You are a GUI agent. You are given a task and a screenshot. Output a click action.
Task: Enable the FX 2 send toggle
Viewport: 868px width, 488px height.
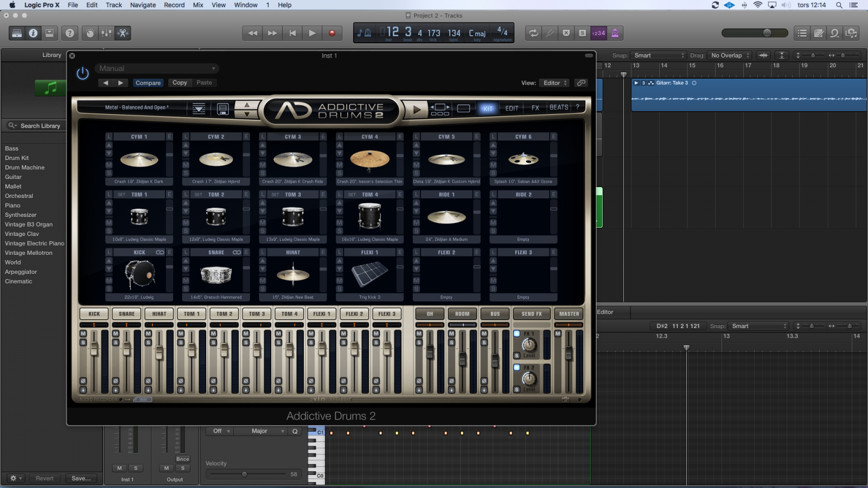pyautogui.click(x=516, y=368)
